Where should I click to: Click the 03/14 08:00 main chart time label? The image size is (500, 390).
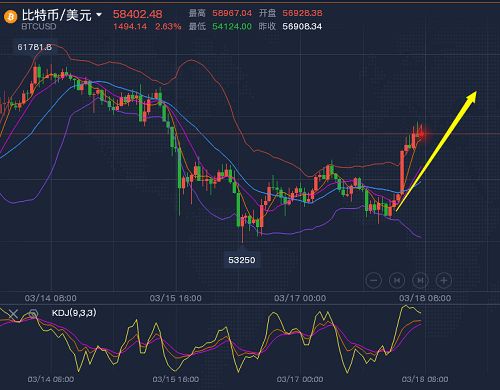tap(51, 298)
